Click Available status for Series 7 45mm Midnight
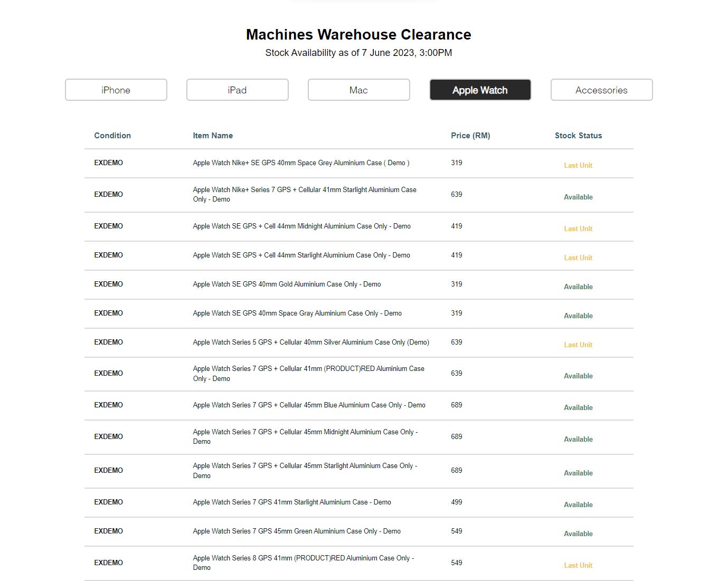Screen dimensions: 728x581 pyautogui.click(x=578, y=439)
